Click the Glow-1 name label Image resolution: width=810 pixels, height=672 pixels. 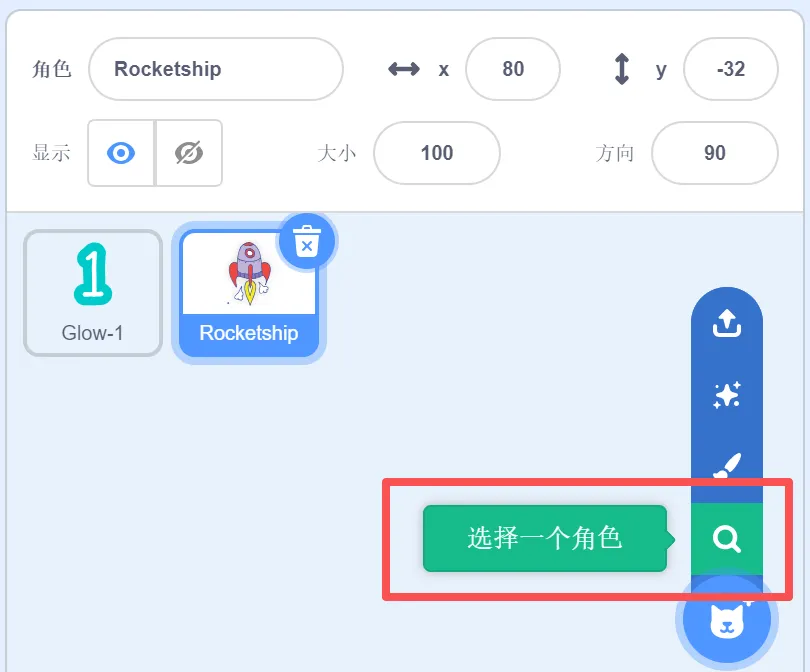click(x=93, y=333)
